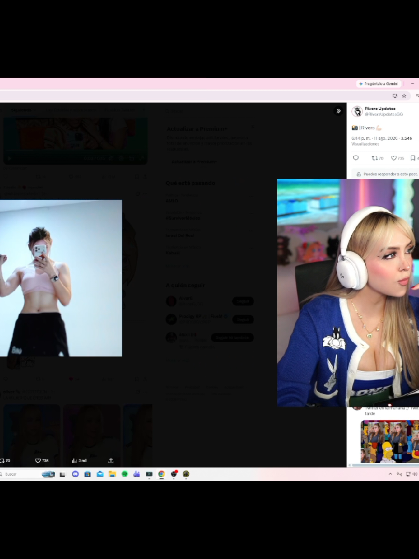Open the Microsoft Store taskbar icon

87,474
